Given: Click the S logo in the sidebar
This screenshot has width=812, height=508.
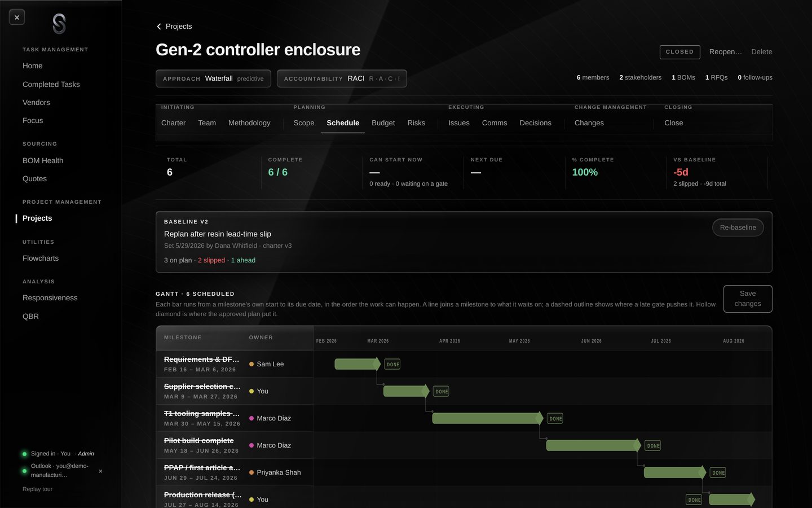Looking at the screenshot, I should pos(59,24).
